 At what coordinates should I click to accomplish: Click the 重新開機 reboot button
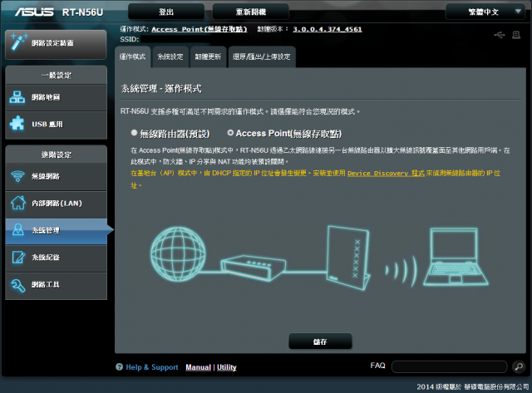pos(251,12)
